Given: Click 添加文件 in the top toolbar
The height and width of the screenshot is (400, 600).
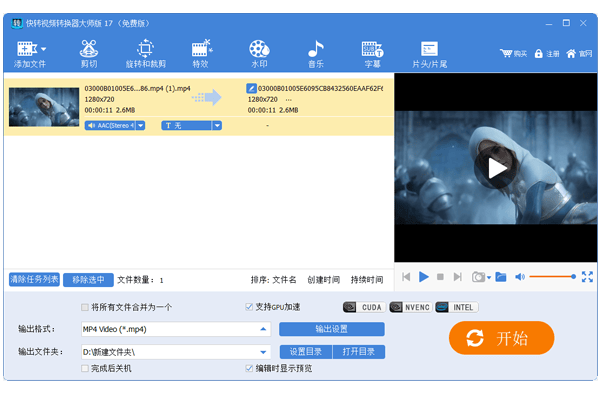Looking at the screenshot, I should point(30,54).
